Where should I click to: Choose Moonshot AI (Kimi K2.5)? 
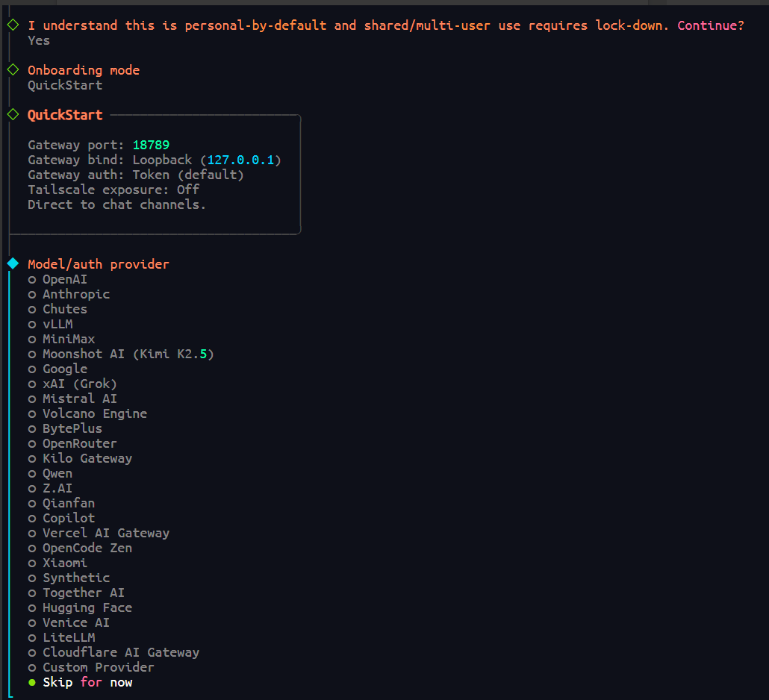pos(121,354)
